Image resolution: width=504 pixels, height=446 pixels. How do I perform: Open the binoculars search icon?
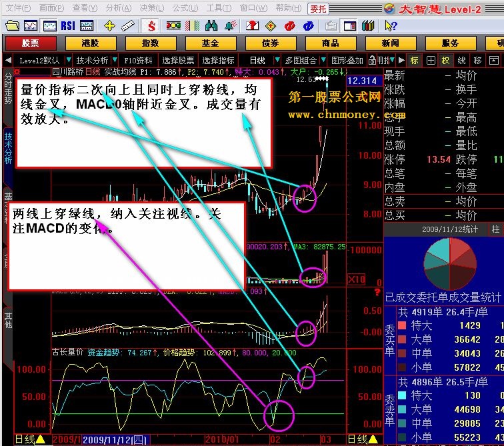211,26
